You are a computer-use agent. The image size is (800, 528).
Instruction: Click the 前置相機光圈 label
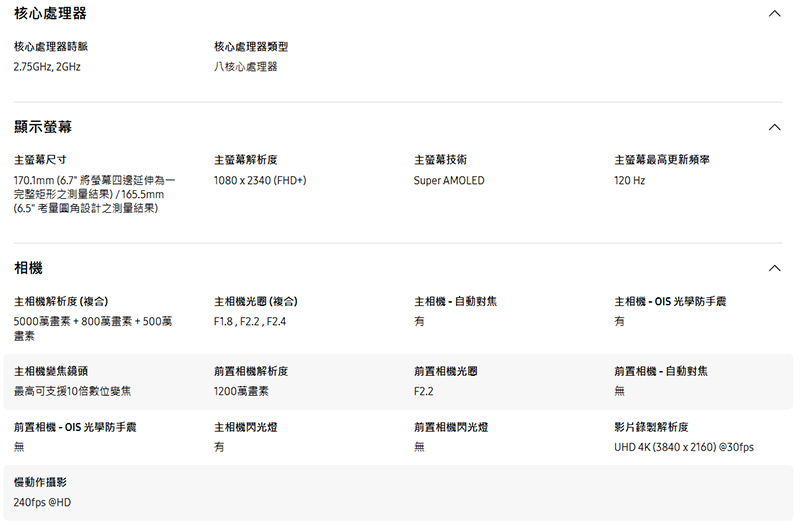pos(446,371)
